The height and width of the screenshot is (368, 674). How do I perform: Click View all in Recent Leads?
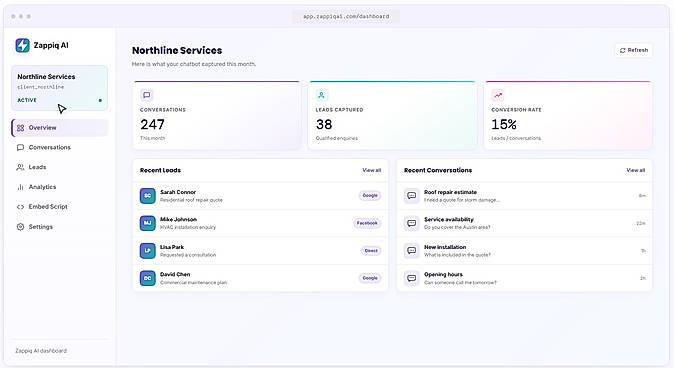371,170
